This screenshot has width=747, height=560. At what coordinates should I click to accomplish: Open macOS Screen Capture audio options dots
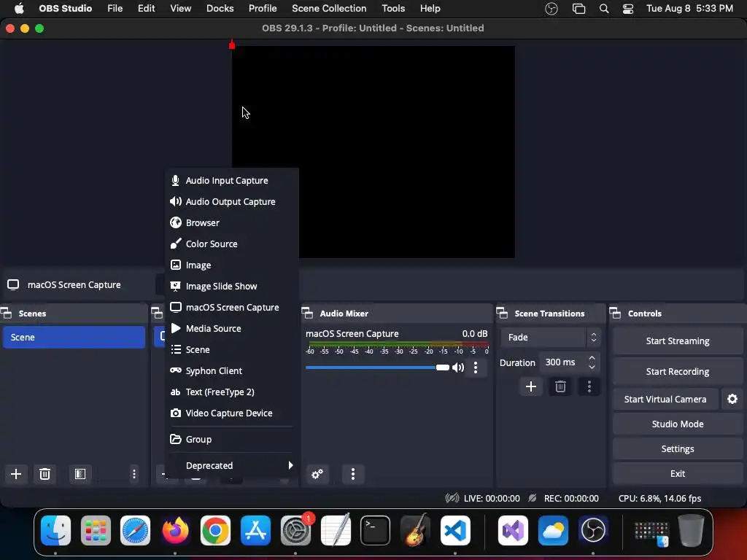[476, 367]
